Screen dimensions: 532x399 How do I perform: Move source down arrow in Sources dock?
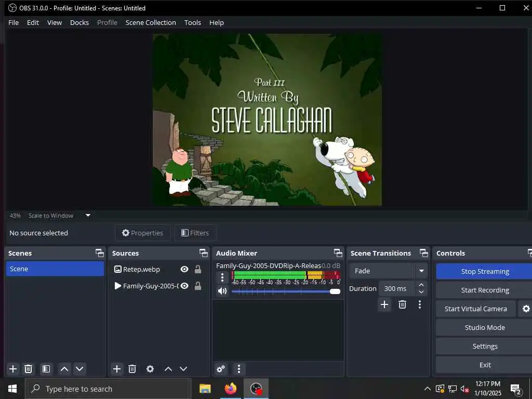pyautogui.click(x=183, y=369)
